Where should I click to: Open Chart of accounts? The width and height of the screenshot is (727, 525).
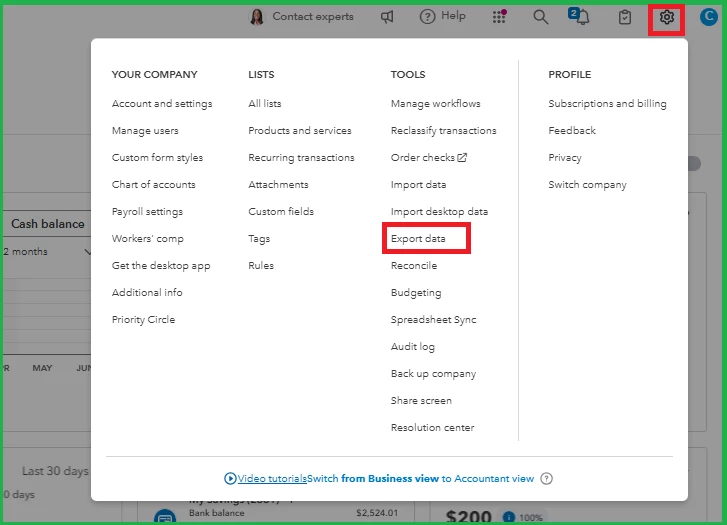[153, 185]
